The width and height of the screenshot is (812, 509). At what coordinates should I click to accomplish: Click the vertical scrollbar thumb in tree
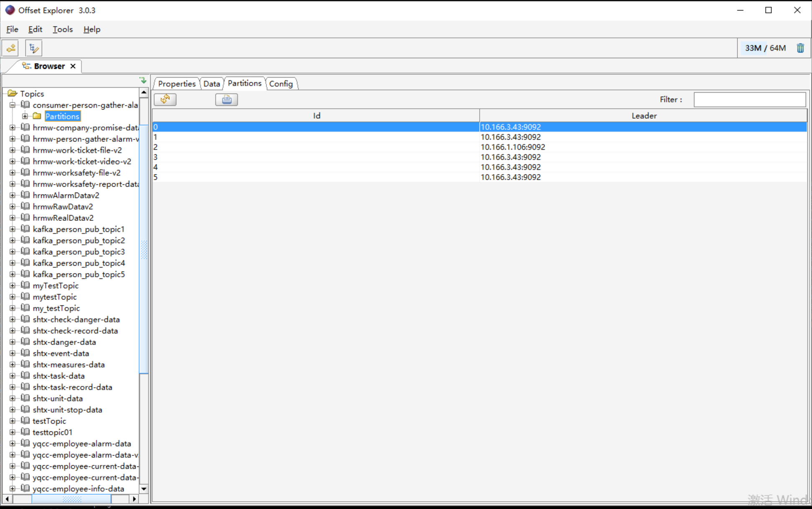tap(144, 249)
